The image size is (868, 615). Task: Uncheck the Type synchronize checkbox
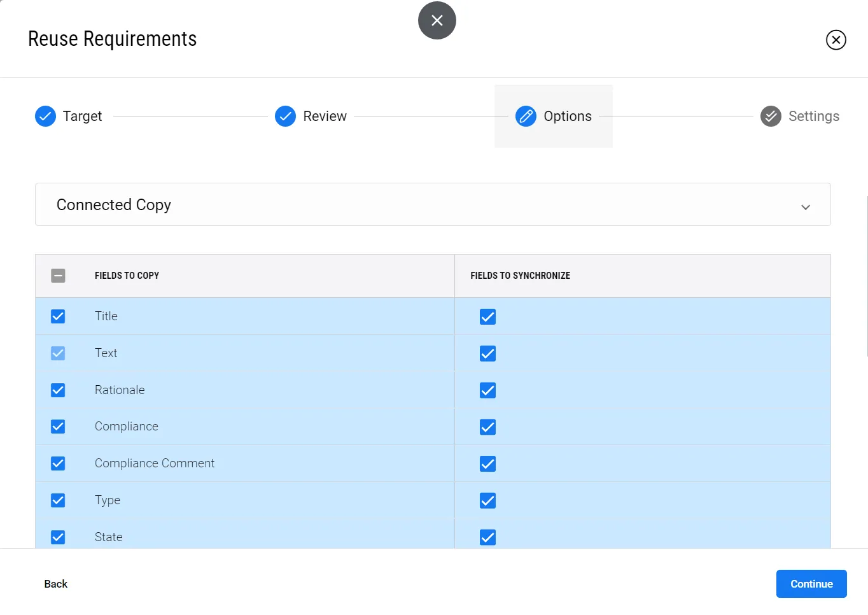(487, 500)
